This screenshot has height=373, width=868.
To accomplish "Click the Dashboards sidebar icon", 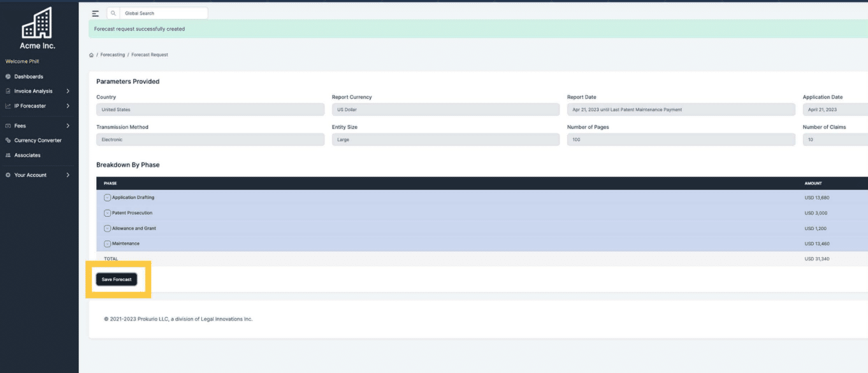I will (8, 77).
